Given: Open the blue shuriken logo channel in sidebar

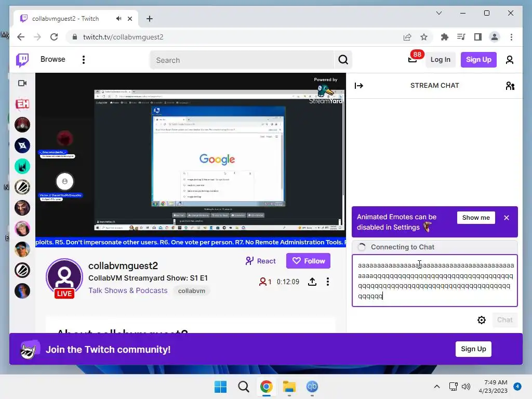Looking at the screenshot, I should pos(22,145).
